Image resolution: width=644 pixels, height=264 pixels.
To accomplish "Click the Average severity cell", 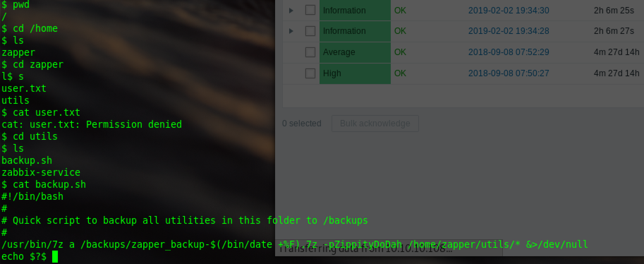I will [355, 52].
